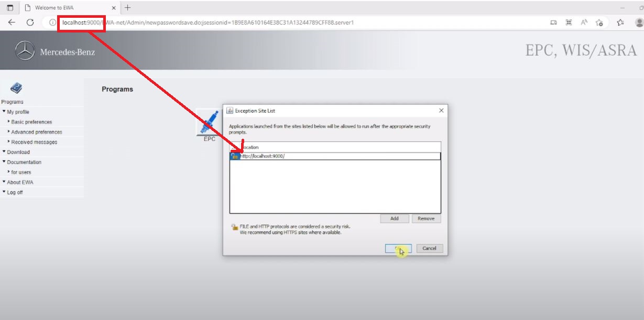Click the 'FILE and HTTP protocols' warning text
Screen dimensions: 644x320
coord(295,226)
